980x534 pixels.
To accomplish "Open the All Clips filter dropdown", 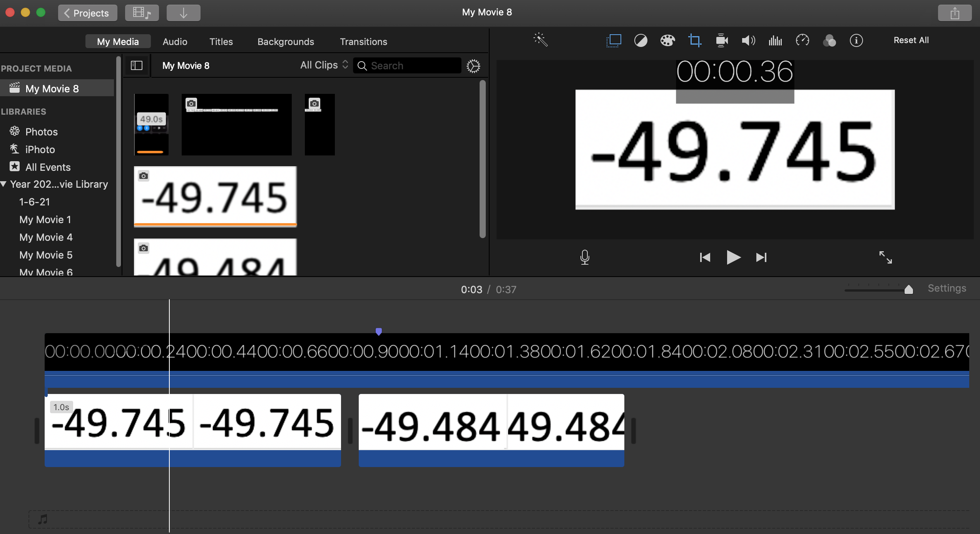I will pyautogui.click(x=324, y=65).
